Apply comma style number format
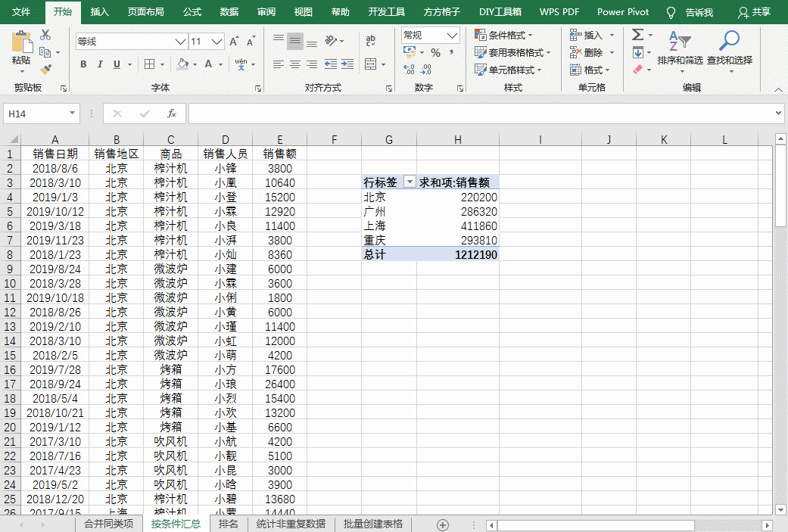 coord(451,52)
